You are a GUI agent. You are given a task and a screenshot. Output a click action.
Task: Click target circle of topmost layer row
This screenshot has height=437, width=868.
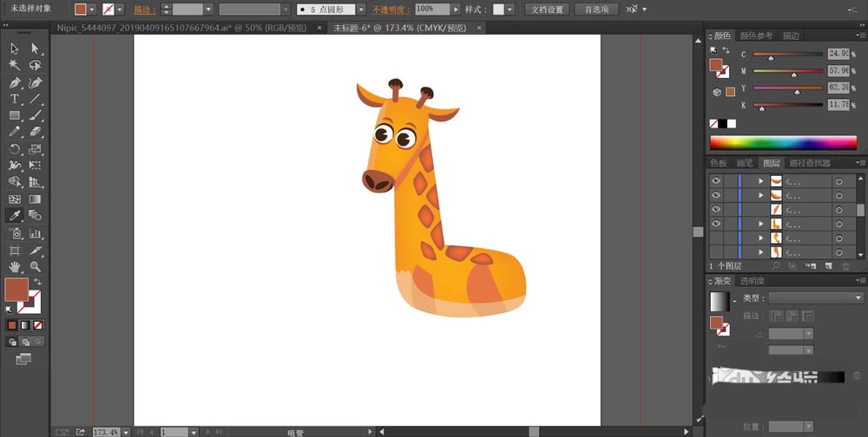coord(839,181)
